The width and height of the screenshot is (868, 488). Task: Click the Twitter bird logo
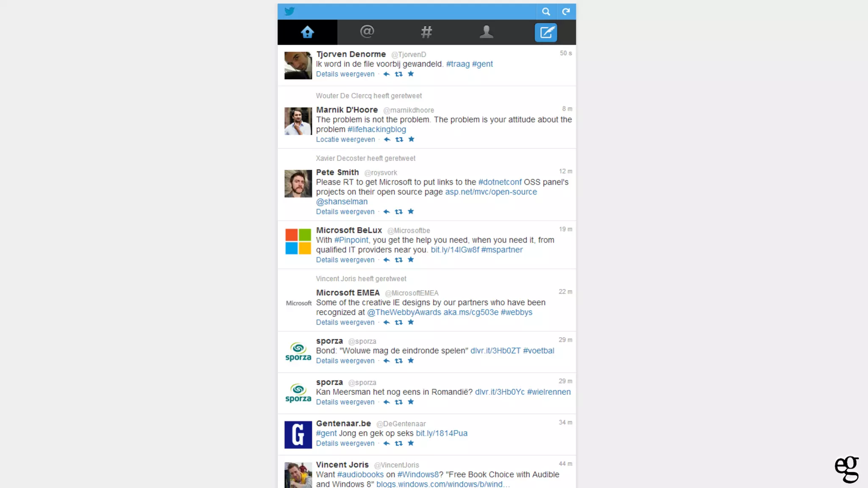click(x=289, y=11)
